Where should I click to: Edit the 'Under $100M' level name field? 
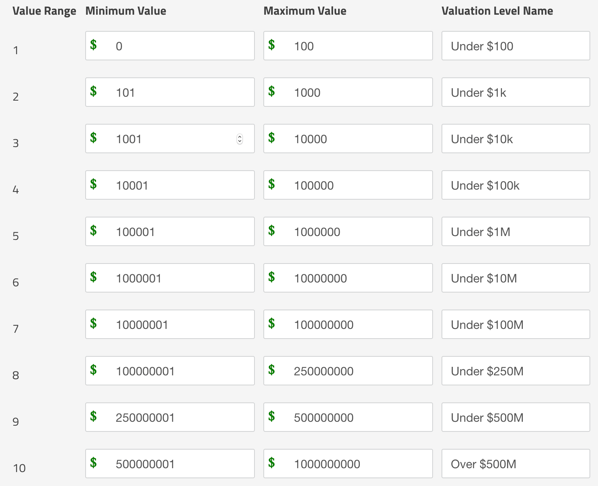[516, 324]
